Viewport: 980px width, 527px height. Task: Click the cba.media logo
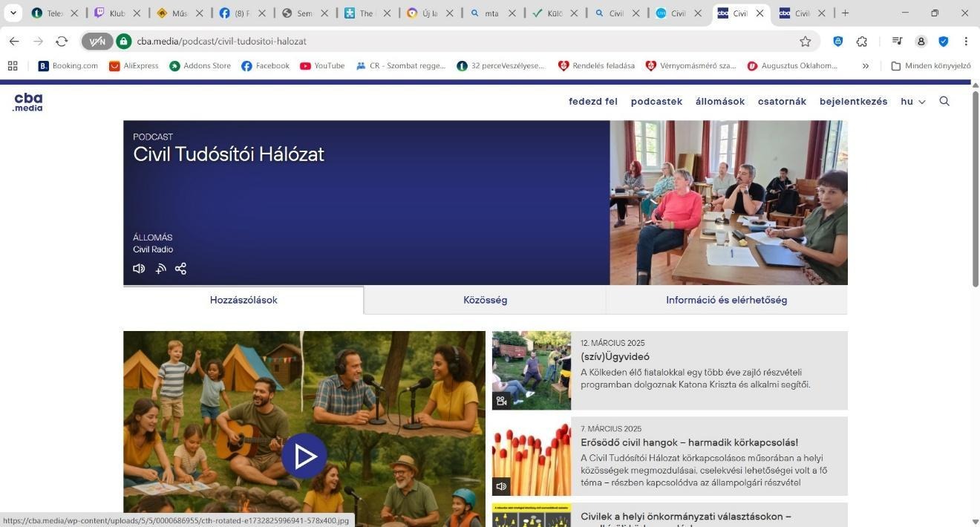28,102
